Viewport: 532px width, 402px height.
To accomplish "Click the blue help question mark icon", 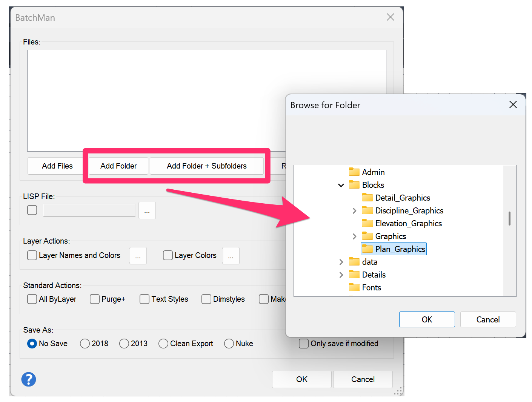I will point(29,379).
